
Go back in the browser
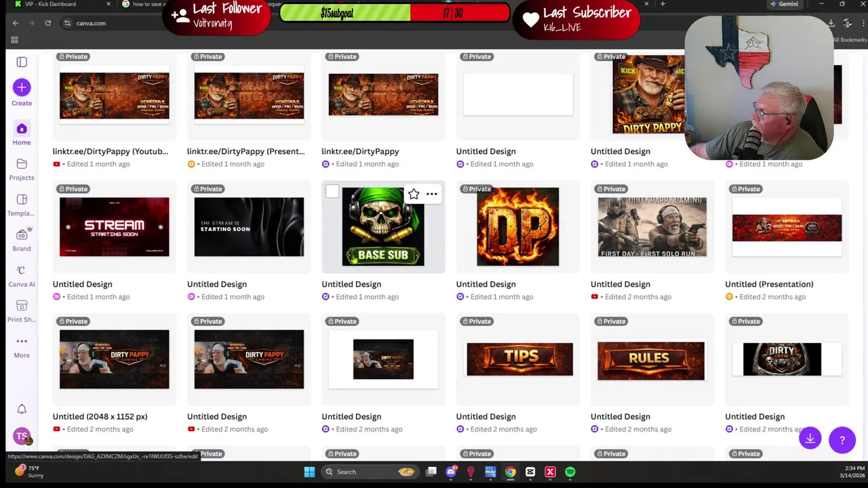point(16,23)
